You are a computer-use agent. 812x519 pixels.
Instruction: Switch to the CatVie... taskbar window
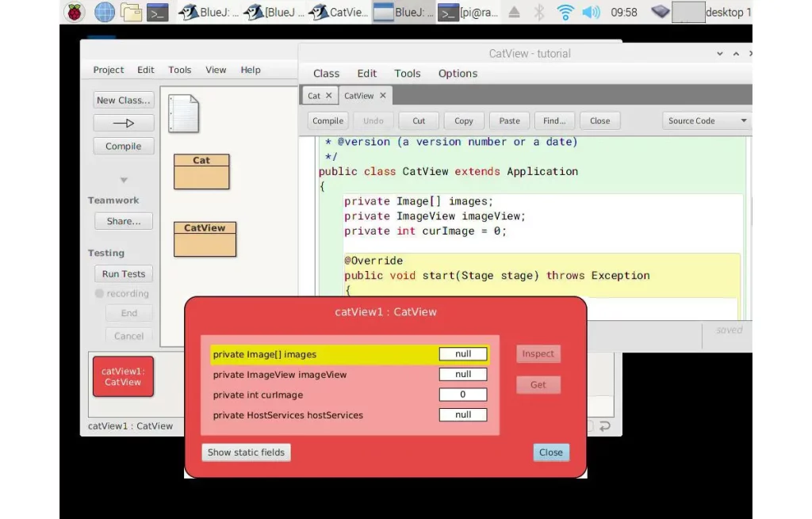pyautogui.click(x=339, y=12)
